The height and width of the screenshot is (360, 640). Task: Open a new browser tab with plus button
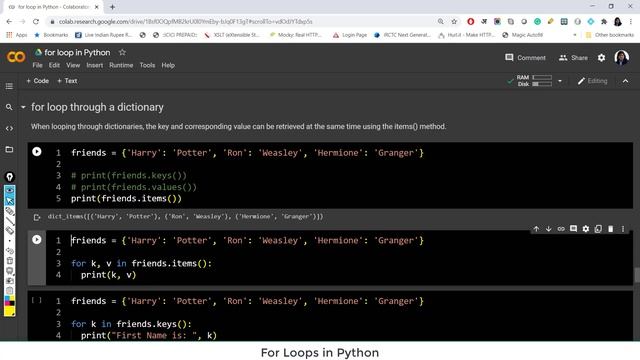click(112, 7)
